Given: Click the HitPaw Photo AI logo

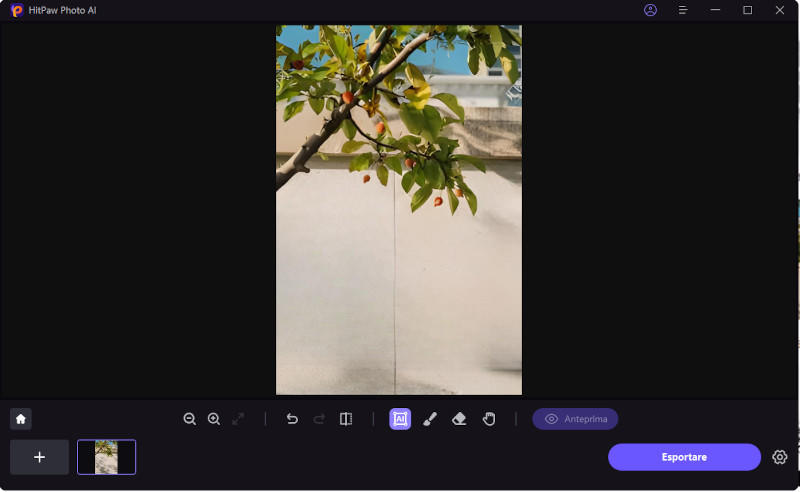Looking at the screenshot, I should [17, 10].
